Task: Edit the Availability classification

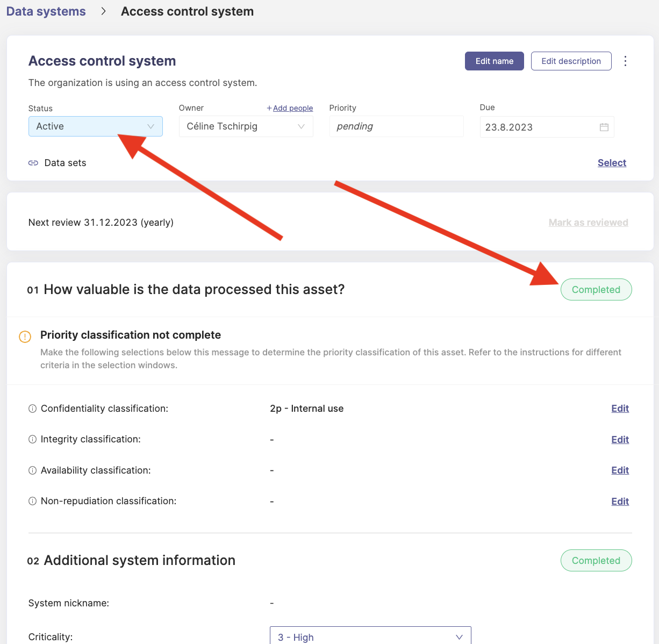Action: pyautogui.click(x=620, y=470)
